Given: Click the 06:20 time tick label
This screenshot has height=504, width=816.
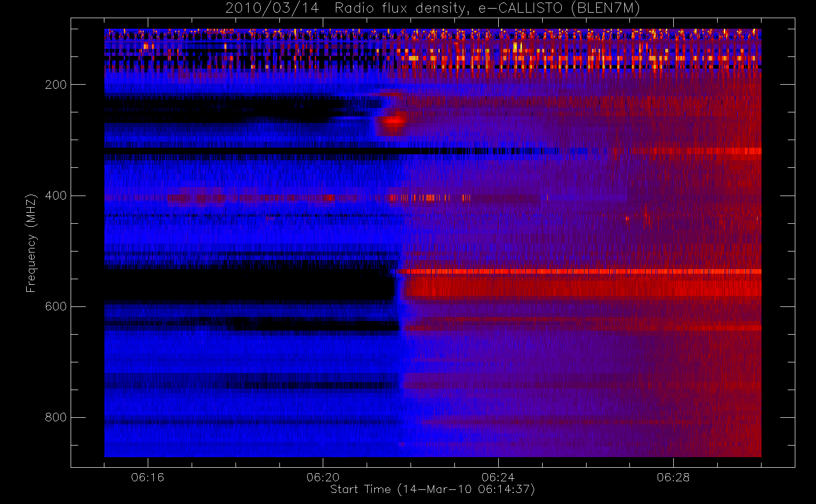Looking at the screenshot, I should (x=323, y=477).
